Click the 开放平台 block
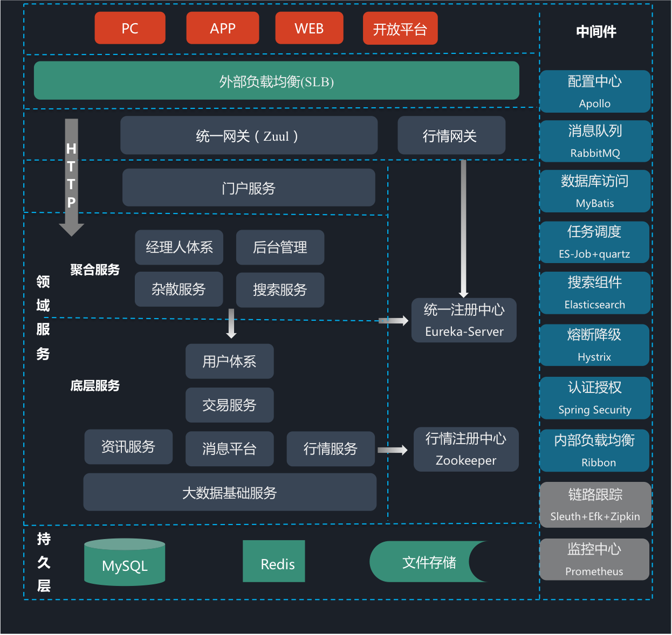Screen dimensions: 672x635 [400, 28]
